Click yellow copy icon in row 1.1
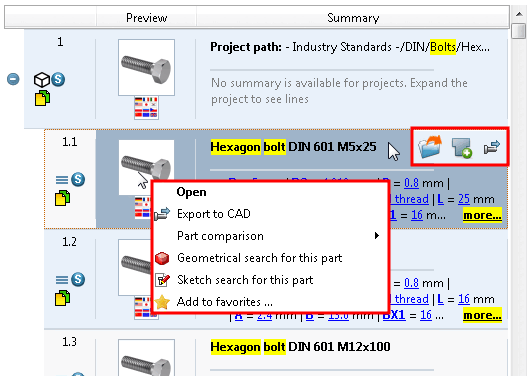 pos(62,198)
